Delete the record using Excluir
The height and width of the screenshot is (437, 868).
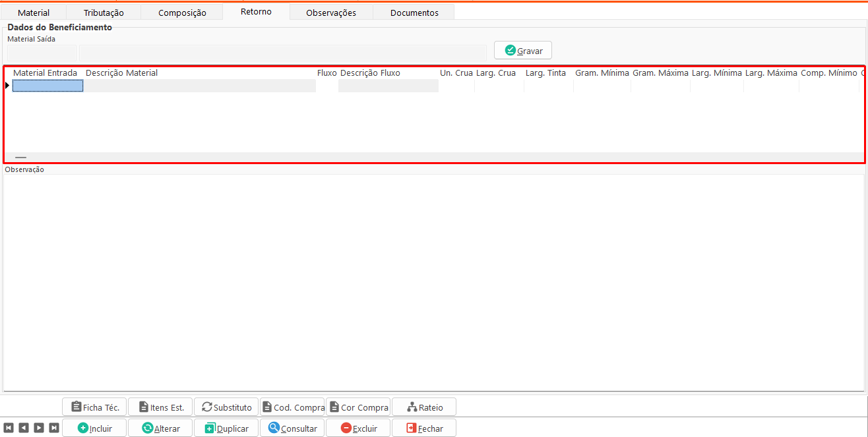(x=358, y=428)
